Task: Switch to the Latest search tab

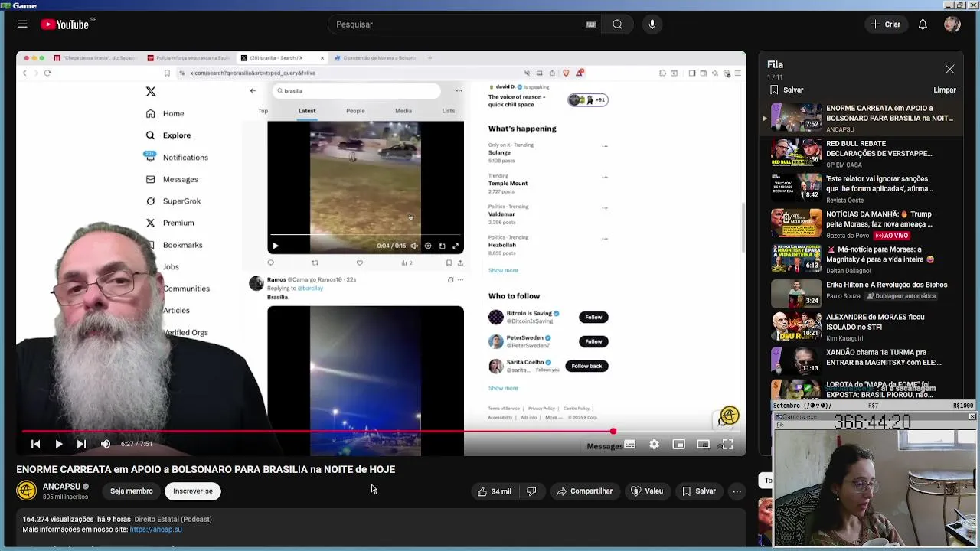Action: (307, 111)
